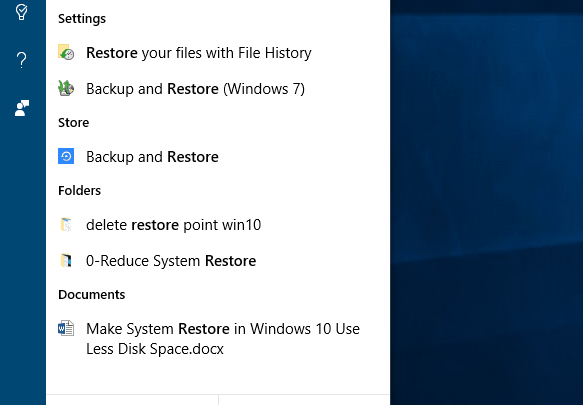Image resolution: width=583 pixels, height=405 pixels.
Task: Click the File History restore result icon
Action: tap(66, 52)
